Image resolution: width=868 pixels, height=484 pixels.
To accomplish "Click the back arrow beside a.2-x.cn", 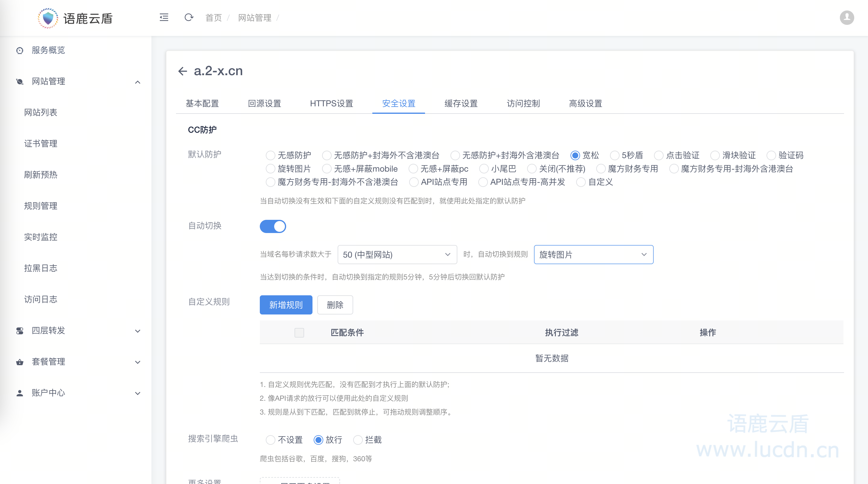I will pyautogui.click(x=182, y=71).
